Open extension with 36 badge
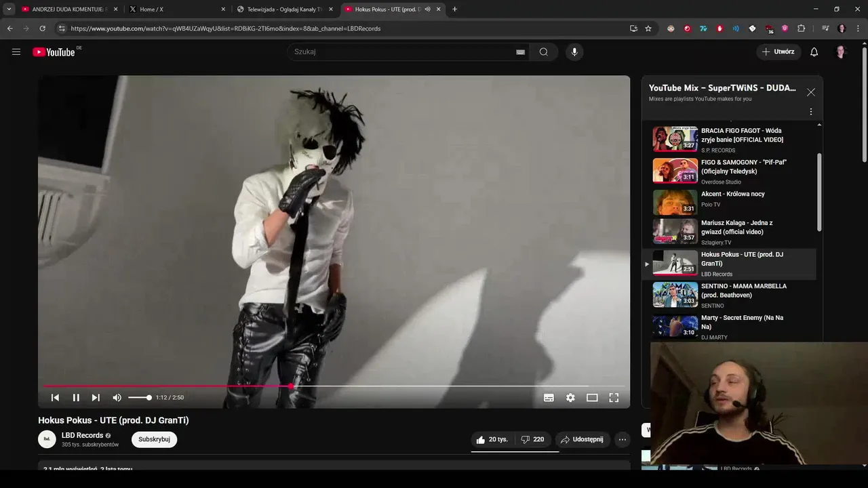 coord(769,29)
